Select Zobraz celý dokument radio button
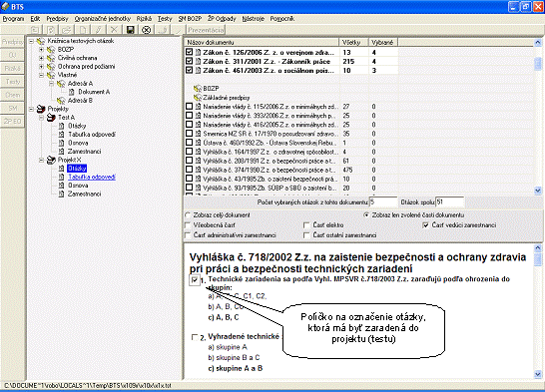545x392 pixels. 188,214
